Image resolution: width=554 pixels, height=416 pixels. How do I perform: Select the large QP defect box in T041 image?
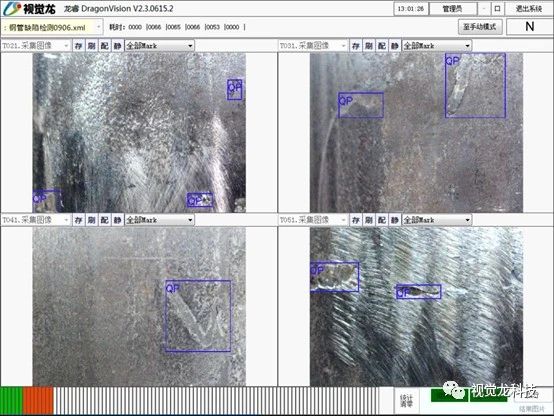(198, 316)
